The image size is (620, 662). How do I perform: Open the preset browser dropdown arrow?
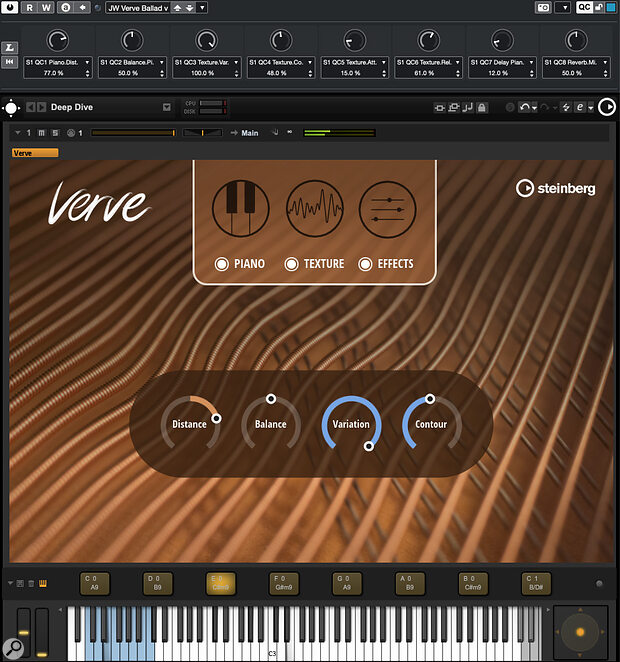(x=202, y=8)
